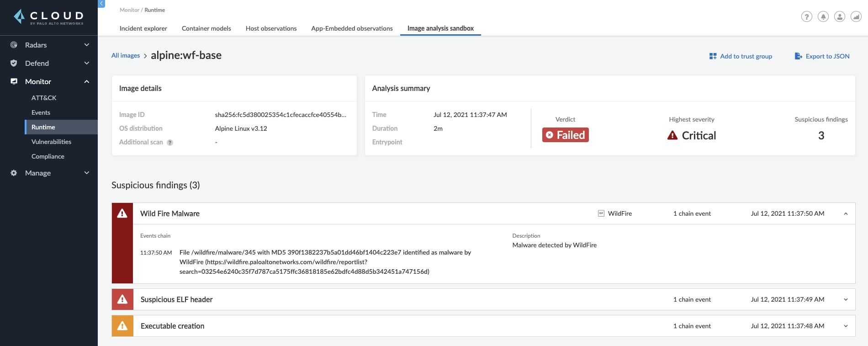Click the chart icon in top-right corner

[856, 16]
